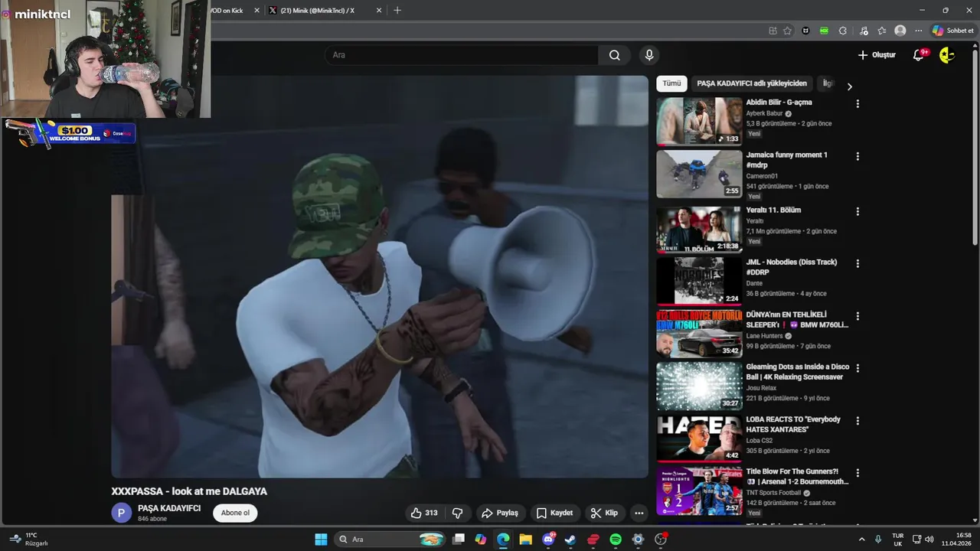Show hidden system tray icons chevron
980x551 pixels.
point(861,540)
